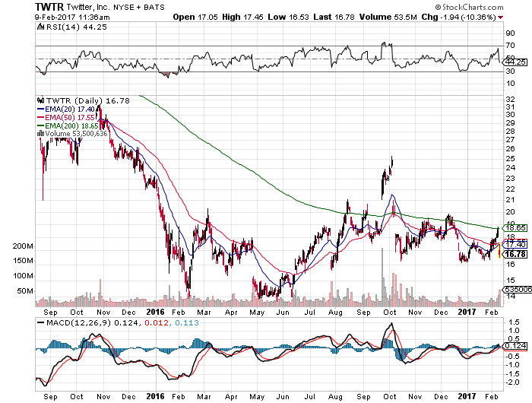The height and width of the screenshot is (403, 532).
Task: Click the Volume 53.5M header value
Action: 388,17
